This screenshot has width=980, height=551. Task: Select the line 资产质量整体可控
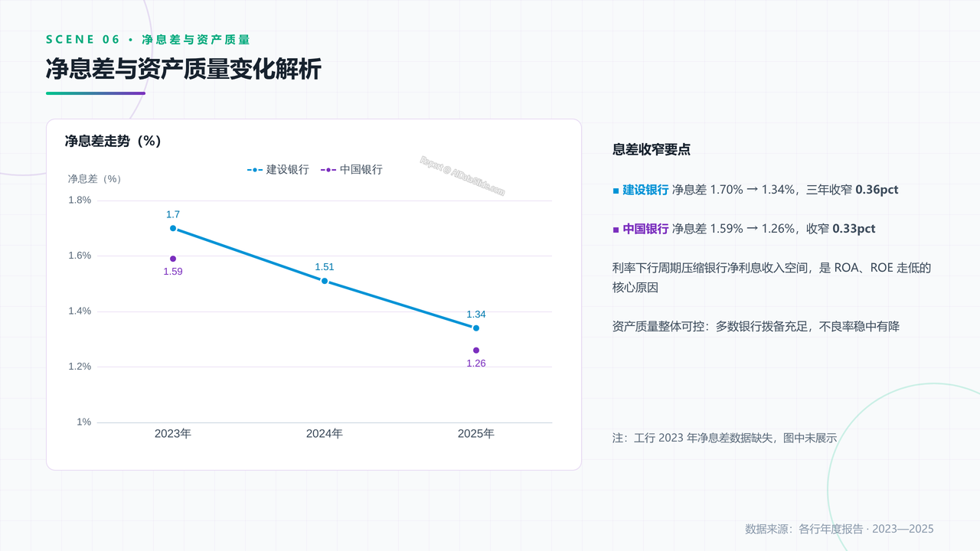point(756,327)
